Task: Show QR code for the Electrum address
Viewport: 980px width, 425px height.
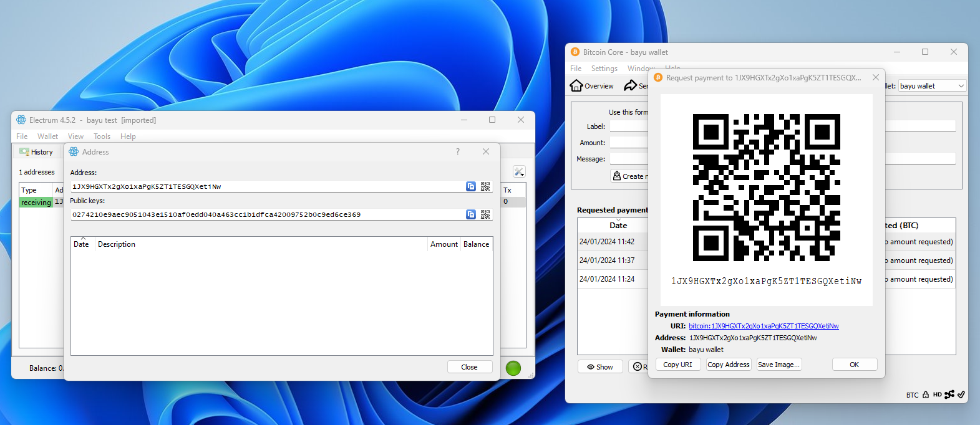Action: (485, 186)
